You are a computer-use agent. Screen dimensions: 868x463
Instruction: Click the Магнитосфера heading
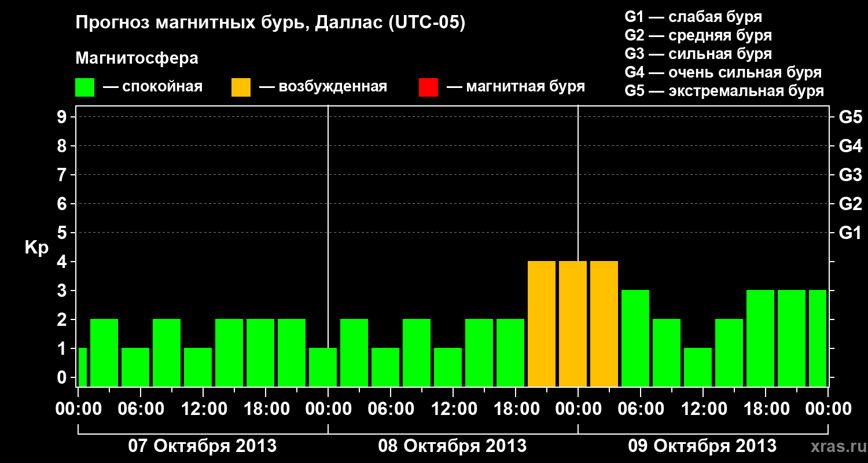(x=137, y=59)
